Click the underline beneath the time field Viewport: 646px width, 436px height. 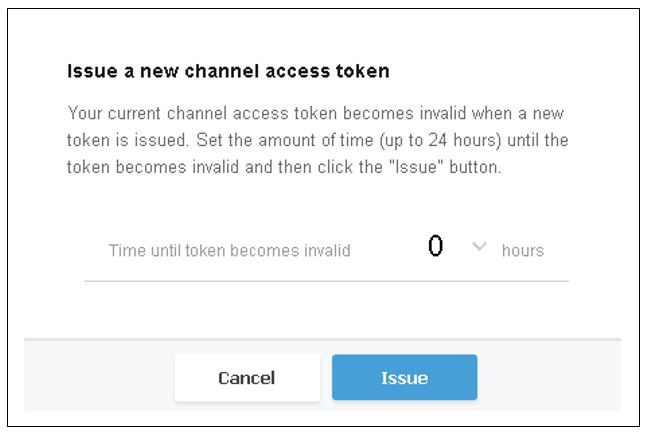coord(326,281)
